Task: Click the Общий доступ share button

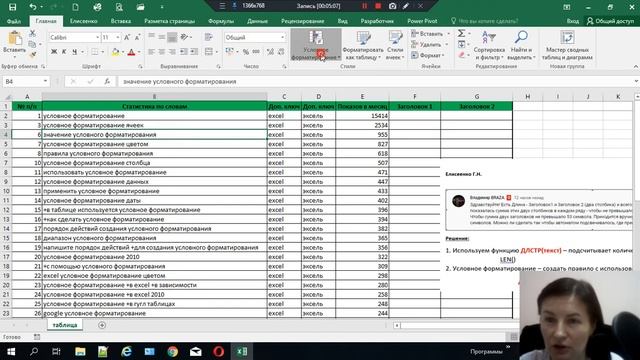Action: tap(611, 21)
